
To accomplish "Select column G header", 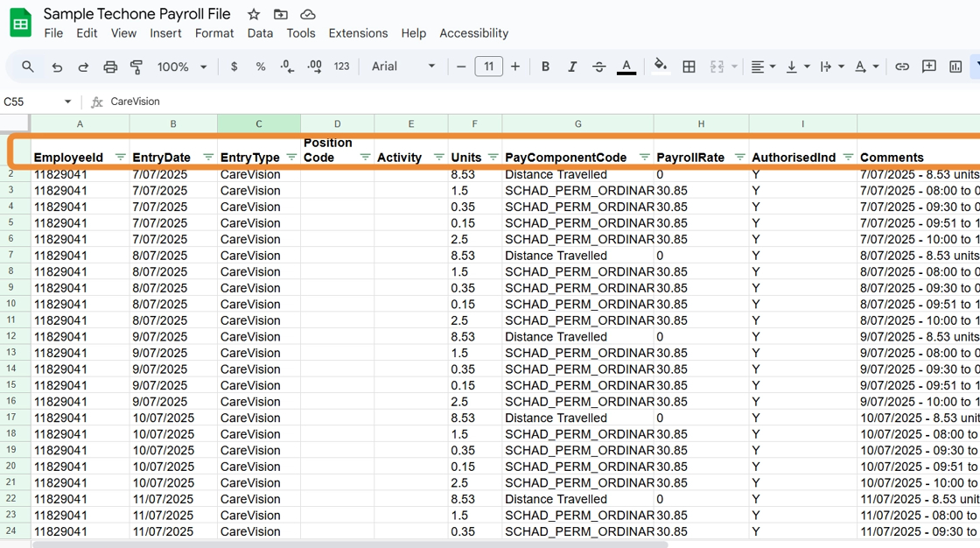I will click(577, 123).
